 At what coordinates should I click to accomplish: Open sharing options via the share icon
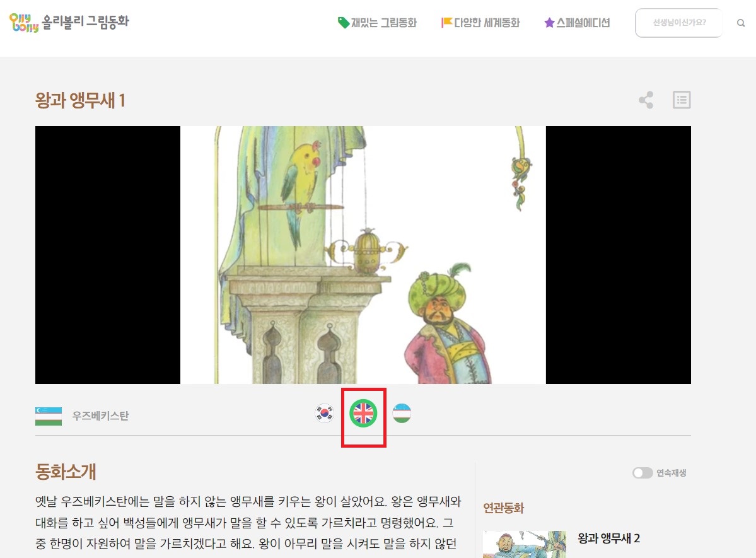646,99
